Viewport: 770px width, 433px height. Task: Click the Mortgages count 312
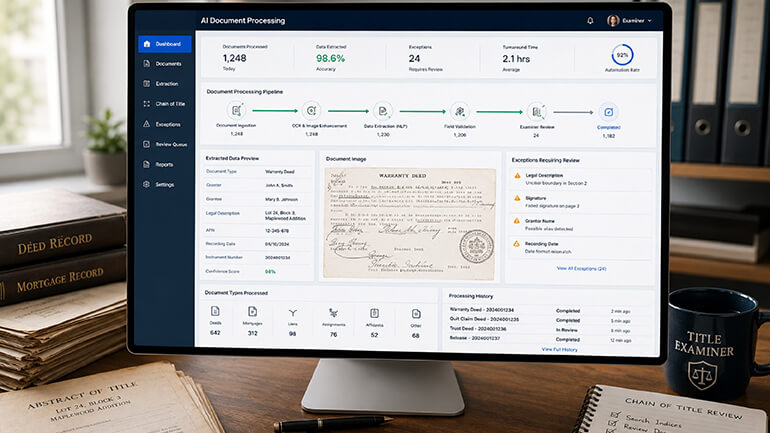(252, 333)
